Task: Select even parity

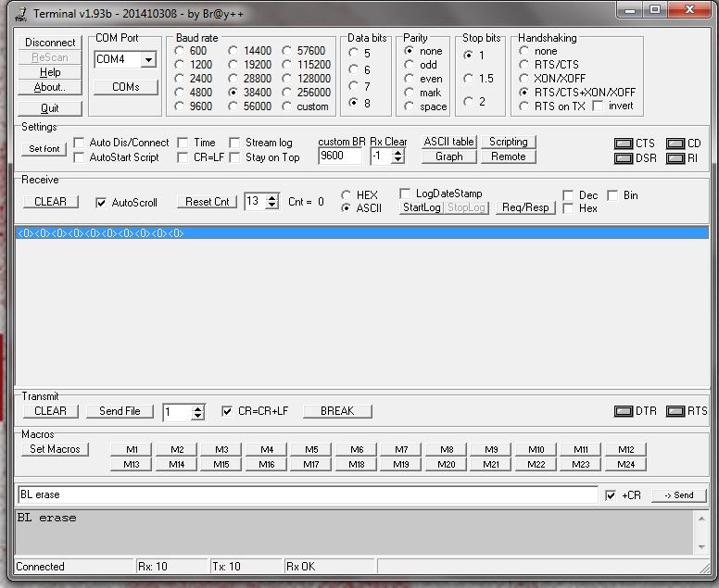Action: tap(409, 79)
